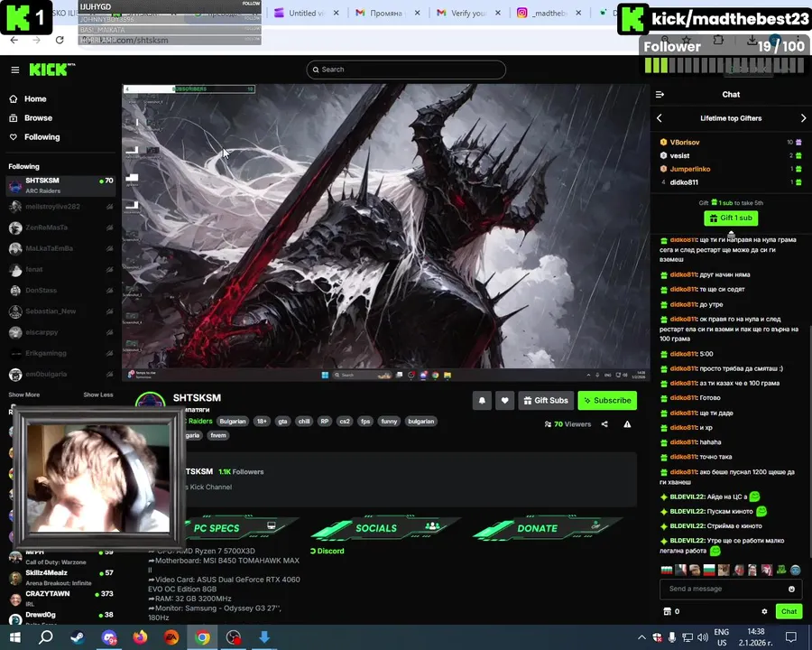Screen dimensions: 812x650
Task: Open EA app from taskbar
Action: (171, 637)
